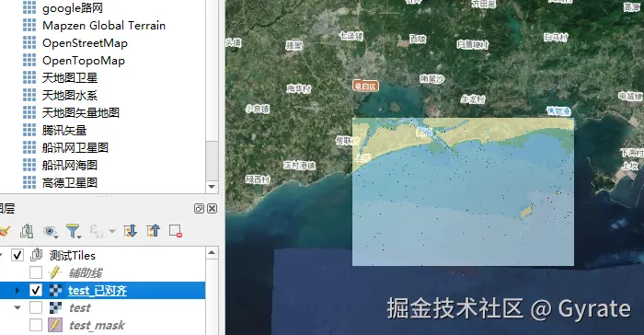Click the browser list scrollbar down arrow
The height and width of the screenshot is (335, 644).
pos(212,187)
